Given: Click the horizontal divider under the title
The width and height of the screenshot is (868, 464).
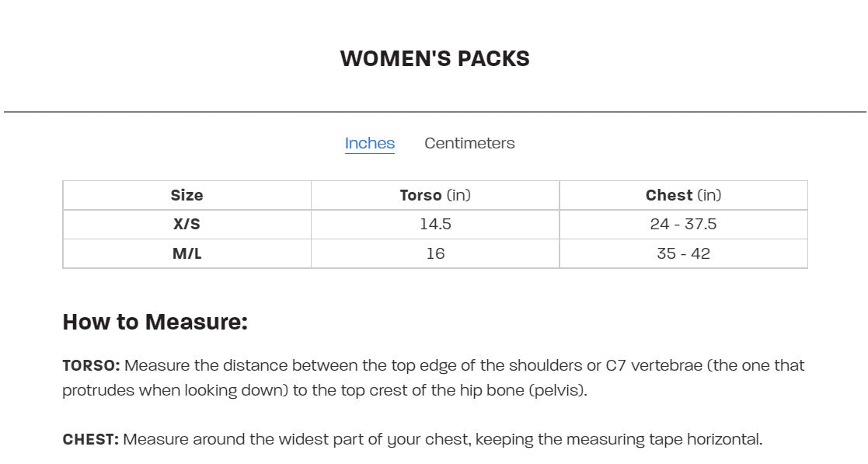Looking at the screenshot, I should (434, 112).
